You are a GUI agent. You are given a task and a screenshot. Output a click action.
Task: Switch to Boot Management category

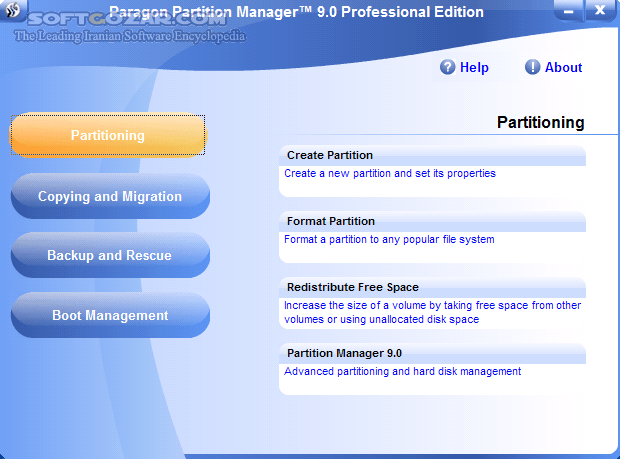(110, 315)
